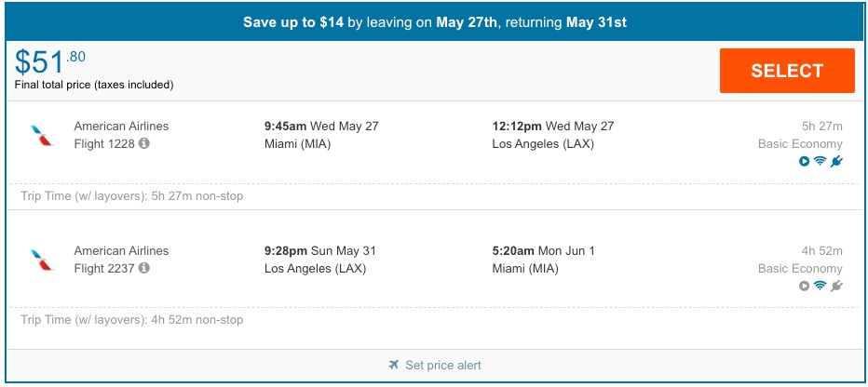868x387 pixels.
Task: Click the Set price alert link
Action: coord(434,366)
